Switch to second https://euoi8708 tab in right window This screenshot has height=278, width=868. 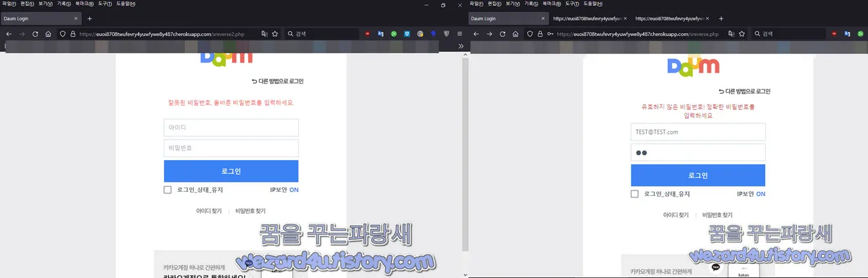pos(671,18)
